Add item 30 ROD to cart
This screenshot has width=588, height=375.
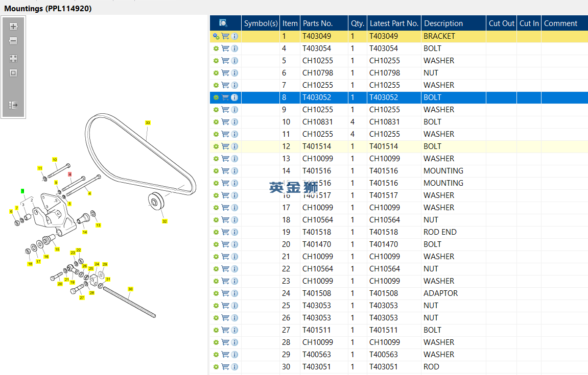[225, 367]
